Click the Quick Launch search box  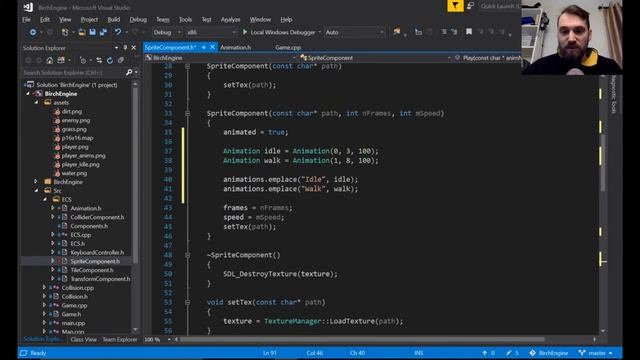pos(500,6)
